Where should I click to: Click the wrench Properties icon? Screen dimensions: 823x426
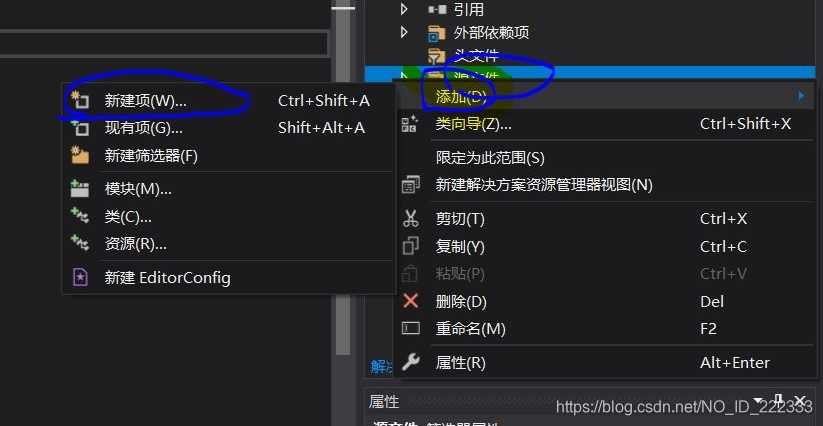[x=410, y=362]
